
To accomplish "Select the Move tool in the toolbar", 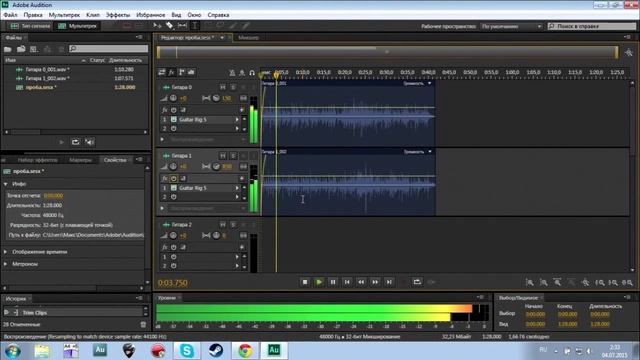I will click(157, 26).
